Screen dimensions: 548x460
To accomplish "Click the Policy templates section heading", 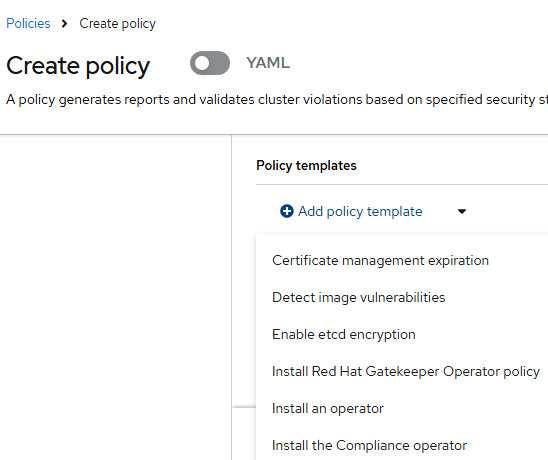I will [306, 165].
